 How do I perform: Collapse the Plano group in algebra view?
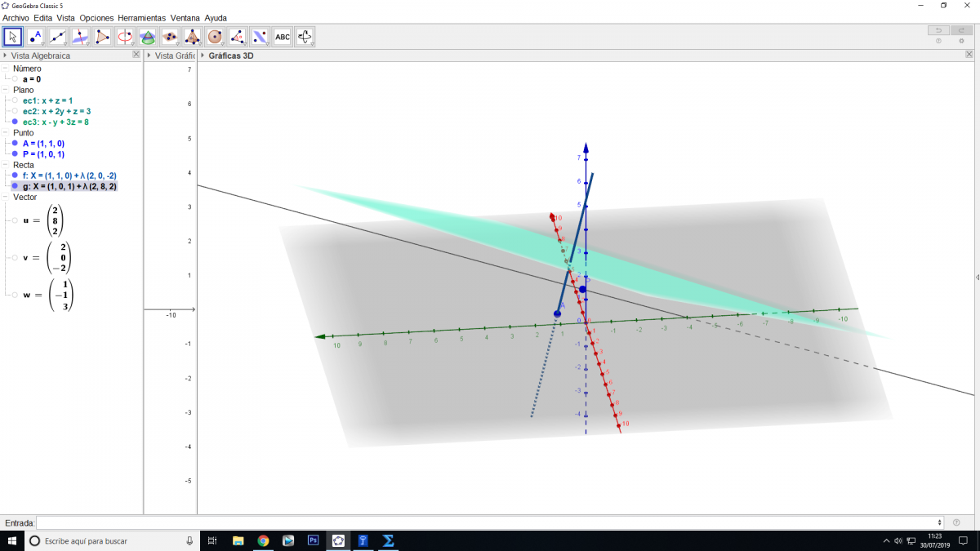[x=5, y=90]
